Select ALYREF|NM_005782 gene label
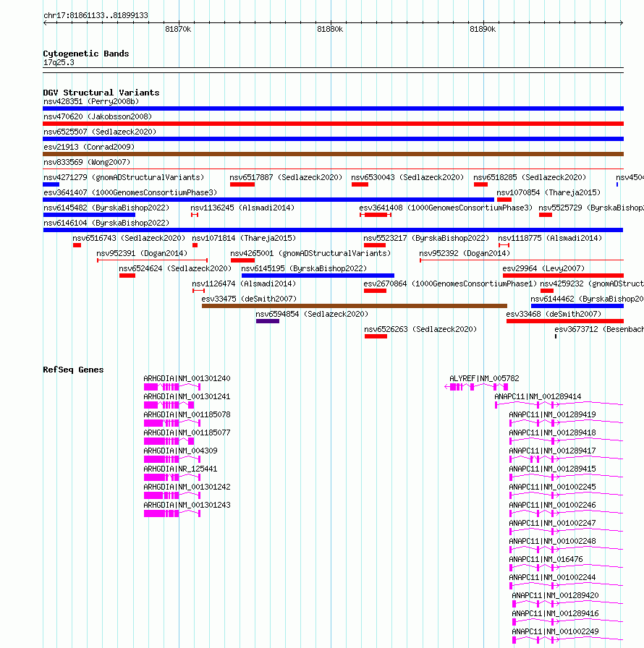 [x=484, y=378]
